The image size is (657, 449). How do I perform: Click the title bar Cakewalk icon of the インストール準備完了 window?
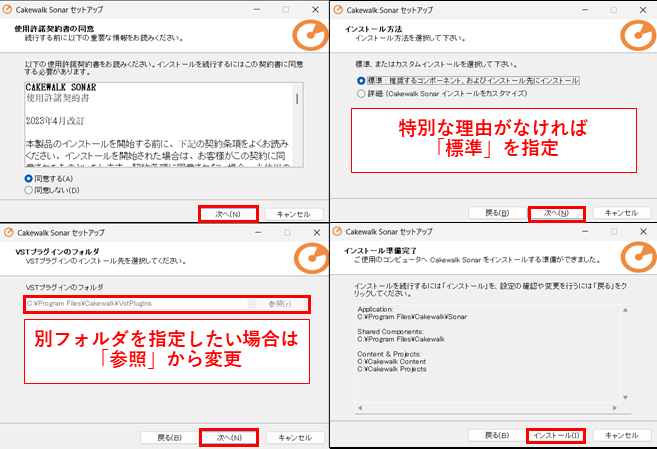337,231
